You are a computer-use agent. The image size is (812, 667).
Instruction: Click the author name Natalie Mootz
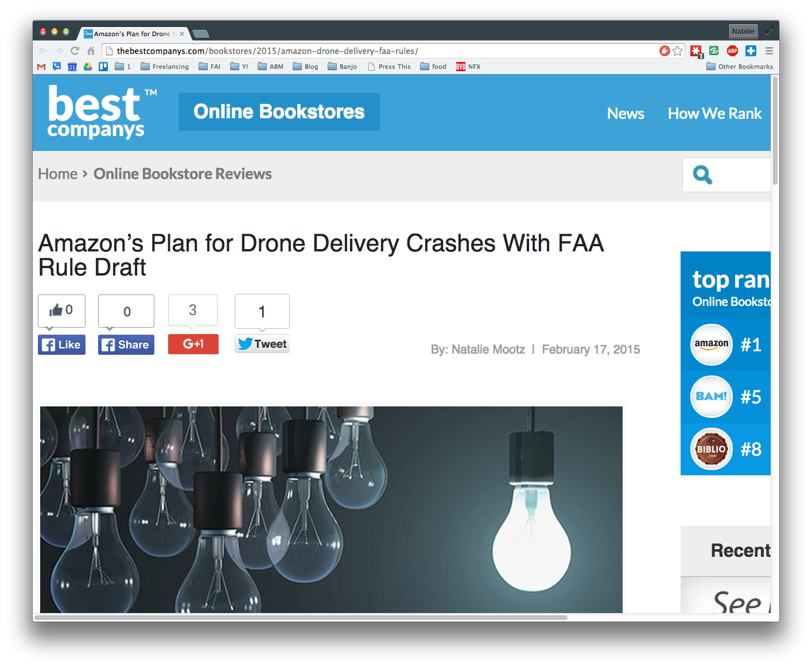[x=488, y=349]
